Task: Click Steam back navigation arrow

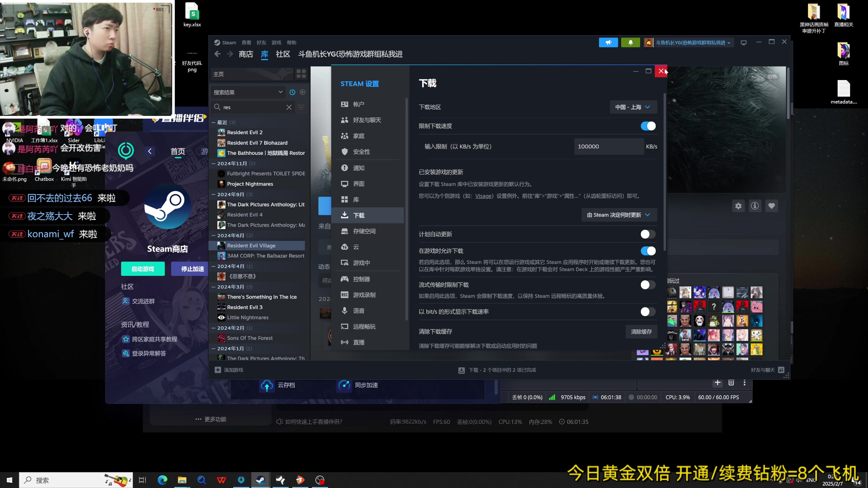Action: point(218,54)
